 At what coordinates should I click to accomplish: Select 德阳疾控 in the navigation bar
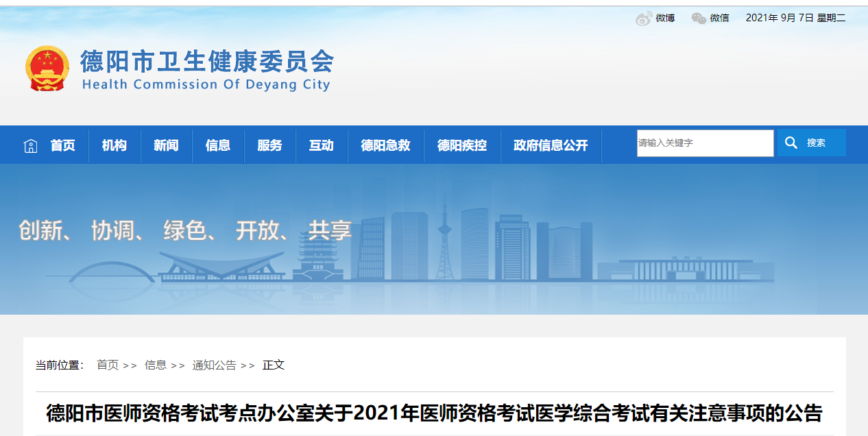[x=462, y=145]
